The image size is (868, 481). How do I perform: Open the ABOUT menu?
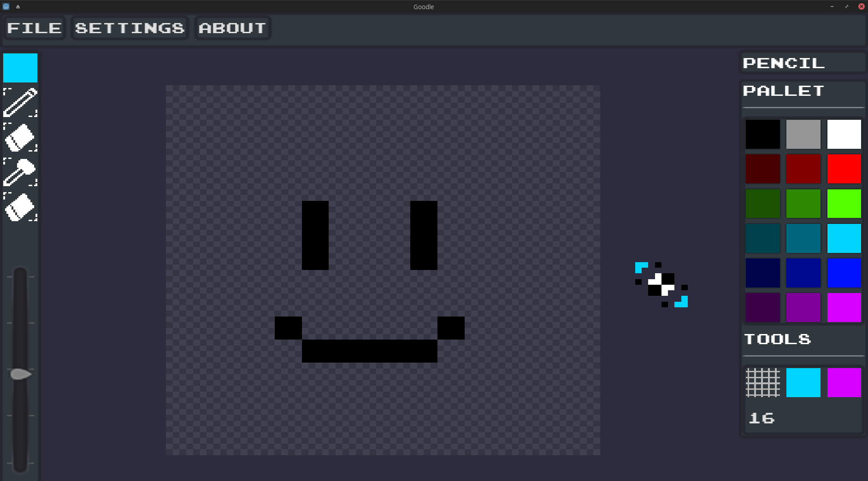(232, 28)
